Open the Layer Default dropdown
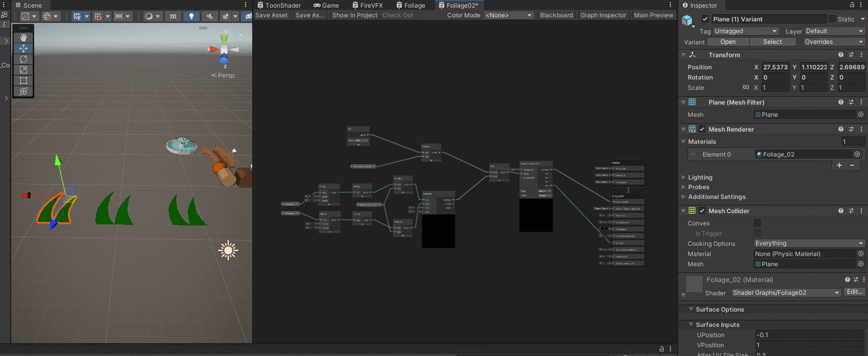 (x=834, y=31)
